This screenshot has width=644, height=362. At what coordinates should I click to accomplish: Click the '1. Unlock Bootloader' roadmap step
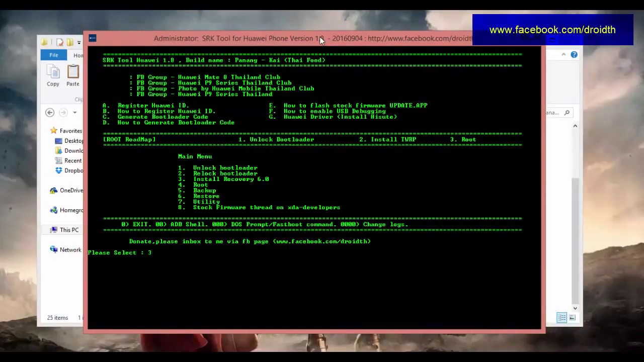click(x=276, y=139)
